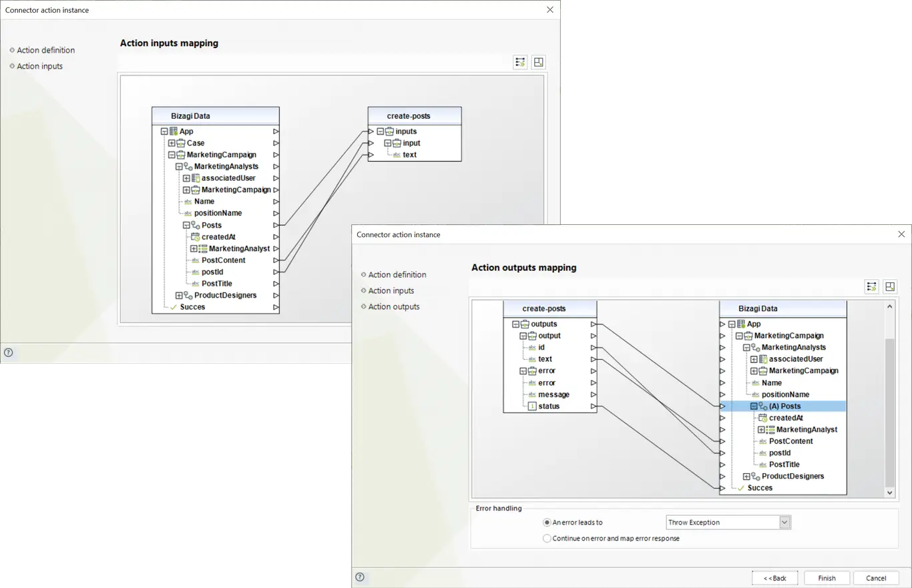Screen dimensions: 912x588
Task: Click the Cancel button
Action: (x=876, y=578)
